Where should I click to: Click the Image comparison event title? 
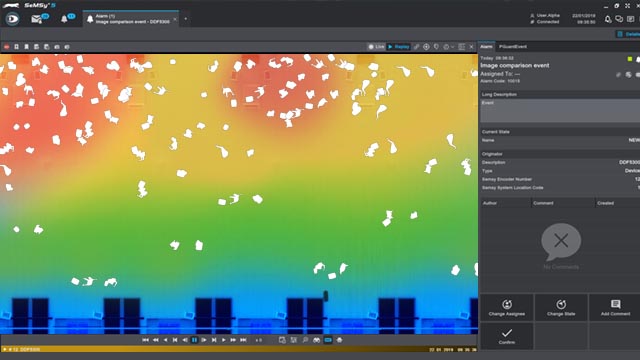click(514, 65)
